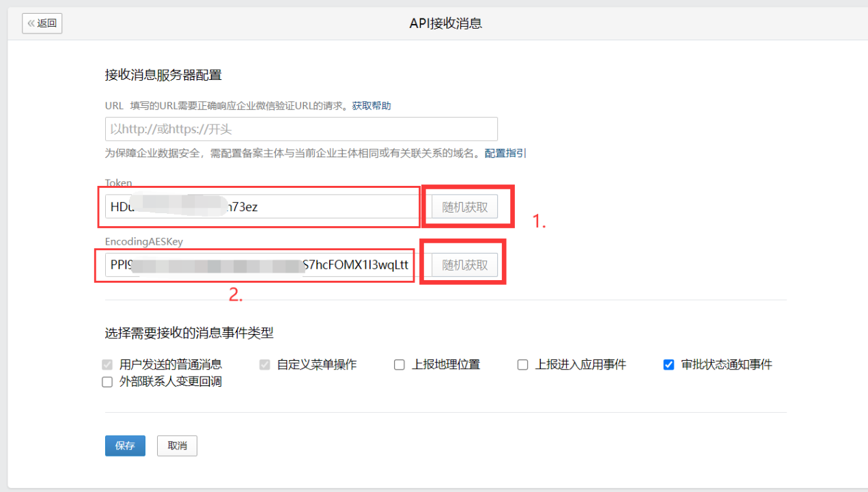Open the 获取帮助 help link
Viewport: 868px width, 492px height.
click(x=371, y=106)
